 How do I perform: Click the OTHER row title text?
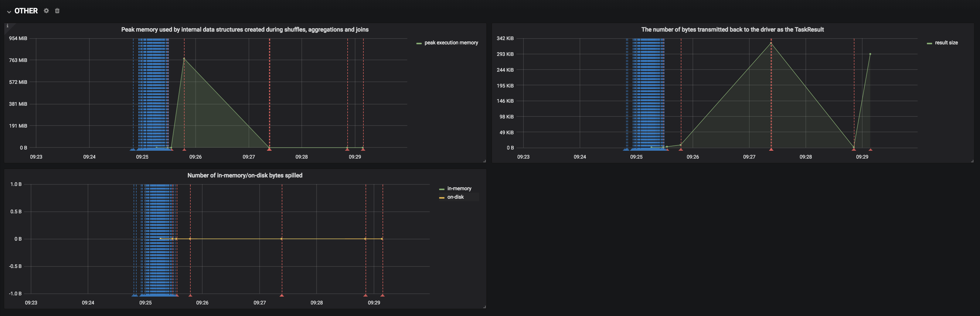(x=26, y=11)
